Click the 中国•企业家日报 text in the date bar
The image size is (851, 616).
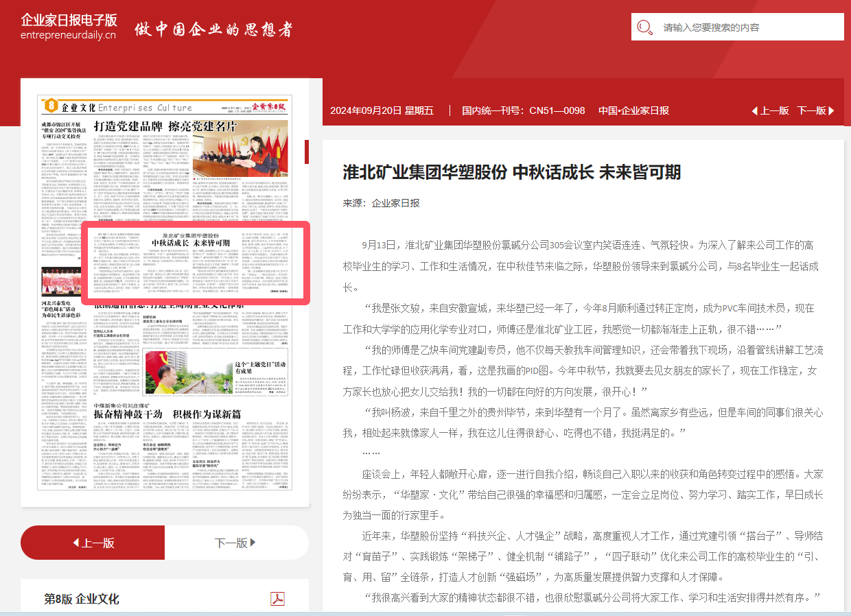(633, 110)
